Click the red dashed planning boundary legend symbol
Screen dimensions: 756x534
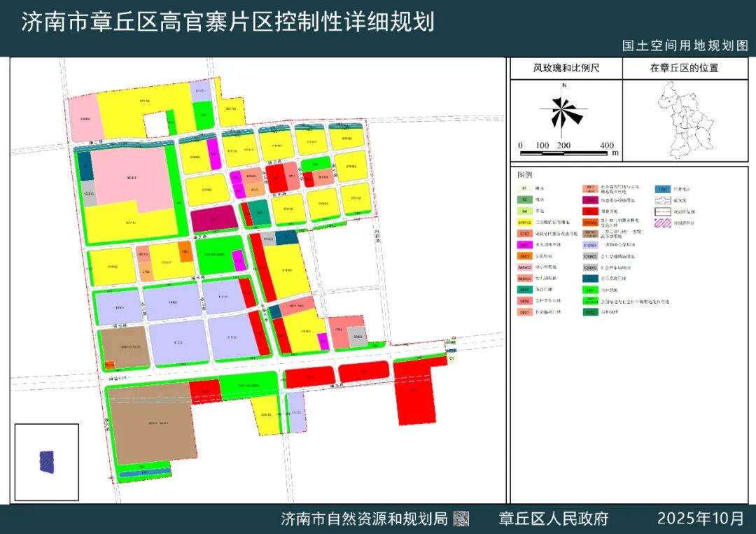pos(663,211)
